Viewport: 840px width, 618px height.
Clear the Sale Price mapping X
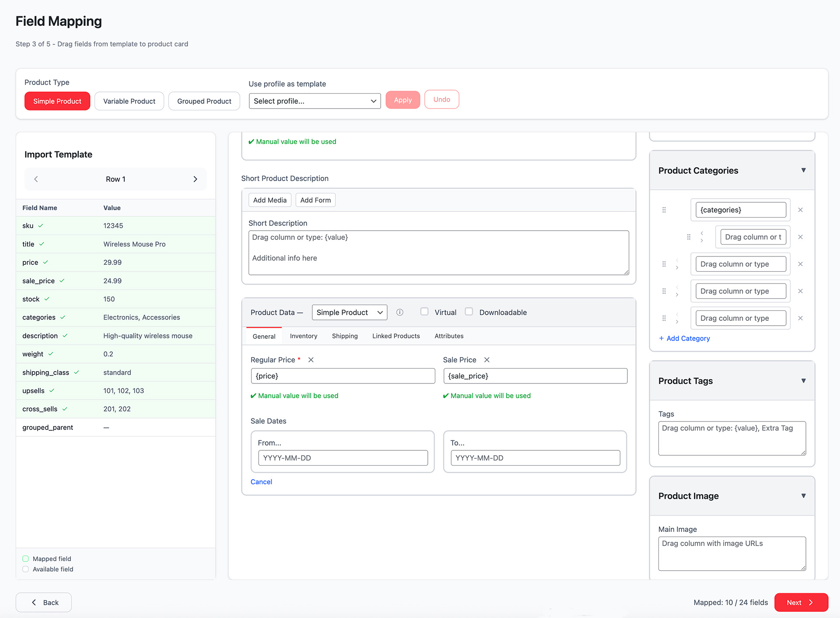[x=487, y=360]
